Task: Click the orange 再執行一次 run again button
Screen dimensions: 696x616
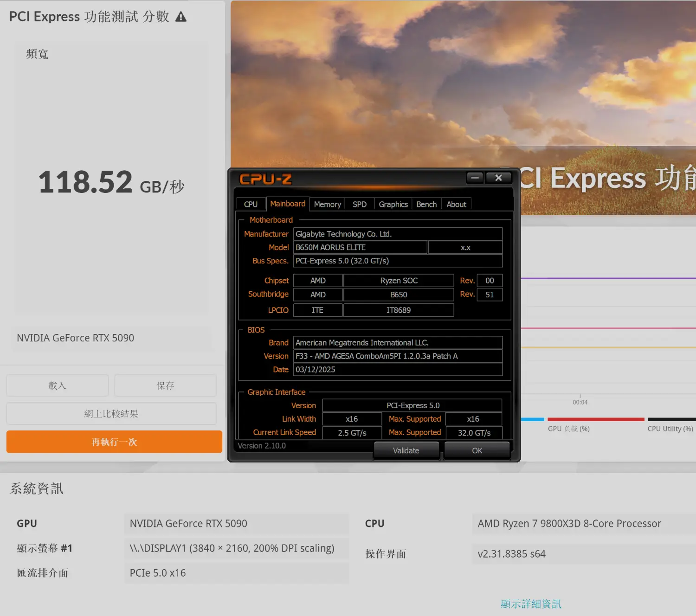Action: pos(114,442)
